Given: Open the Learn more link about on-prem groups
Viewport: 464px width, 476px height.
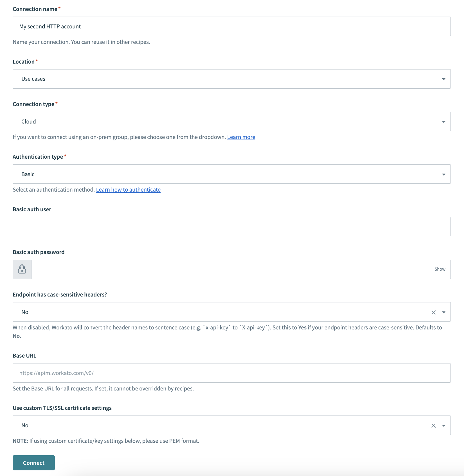Looking at the screenshot, I should click(241, 137).
